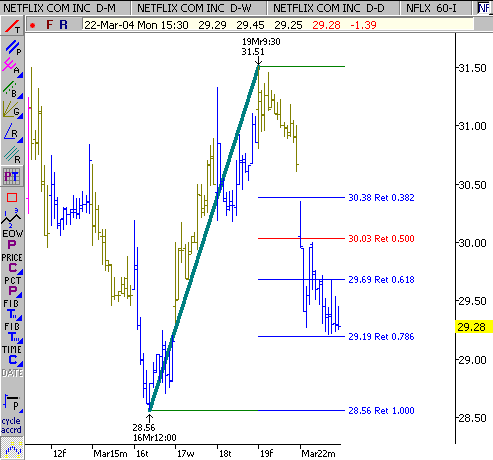This screenshot has height=460, width=493.
Task: Click the F button in header
Action: click(x=50, y=25)
